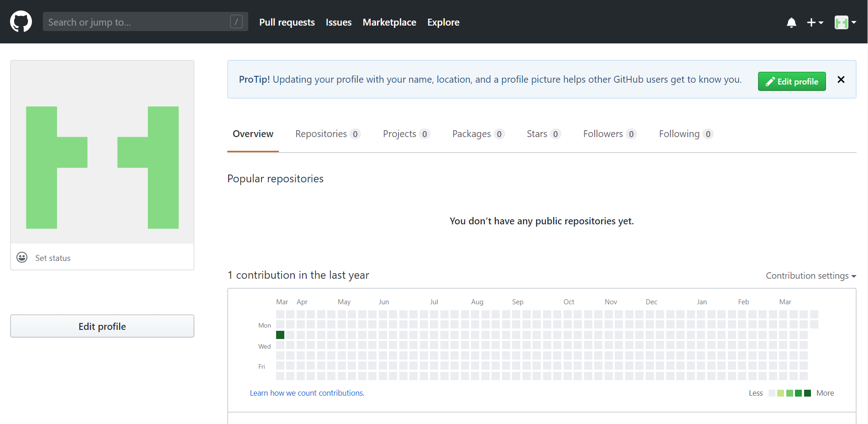This screenshot has width=868, height=424.
Task: Click the slash shortcut key icon in search
Action: [x=236, y=21]
